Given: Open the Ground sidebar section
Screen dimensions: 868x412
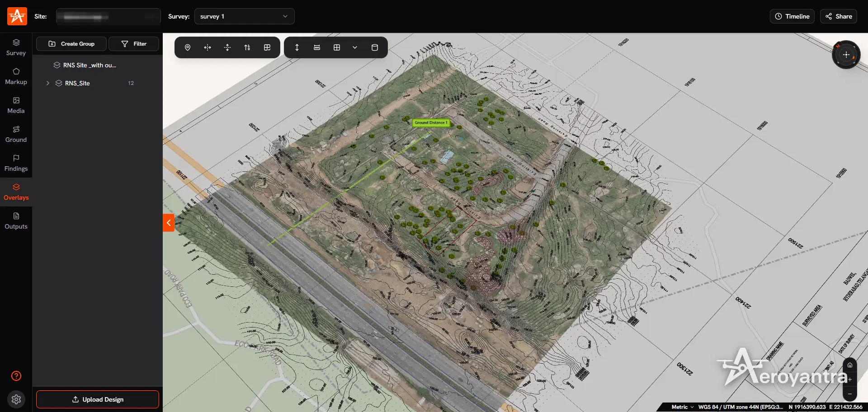Looking at the screenshot, I should pyautogui.click(x=16, y=134).
